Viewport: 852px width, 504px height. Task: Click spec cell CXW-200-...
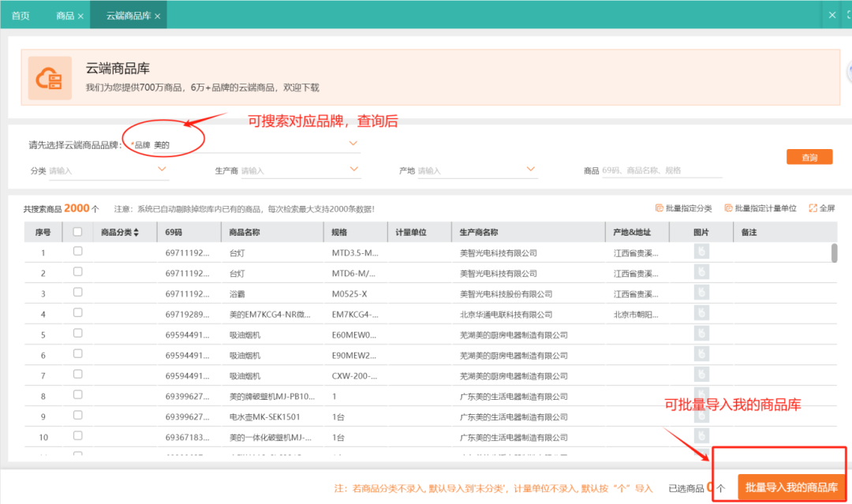(354, 375)
